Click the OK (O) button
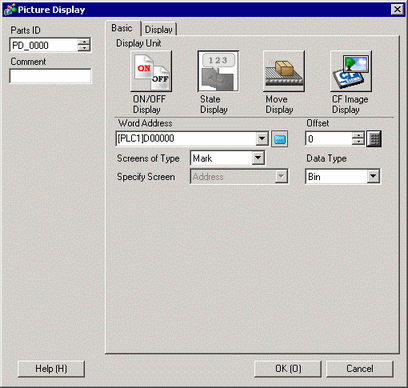Image resolution: width=408 pixels, height=388 pixels. (x=288, y=369)
